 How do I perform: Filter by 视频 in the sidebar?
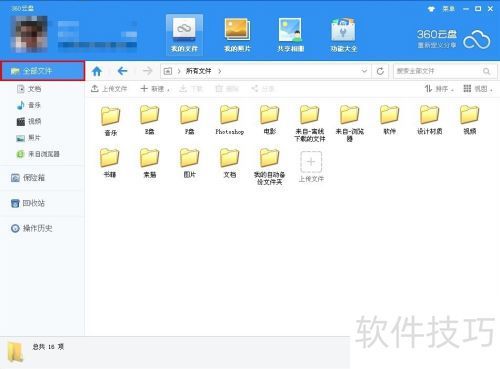[x=29, y=121]
